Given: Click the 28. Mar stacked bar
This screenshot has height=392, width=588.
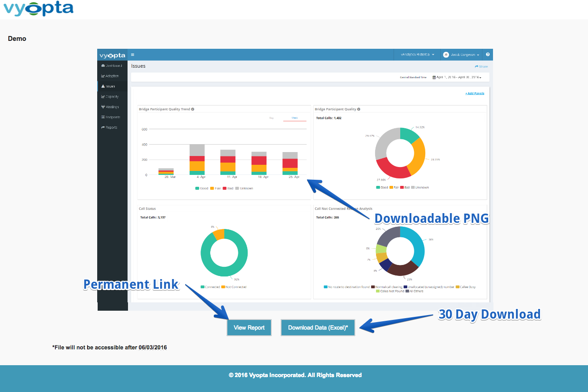Looking at the screenshot, I should [x=166, y=172].
